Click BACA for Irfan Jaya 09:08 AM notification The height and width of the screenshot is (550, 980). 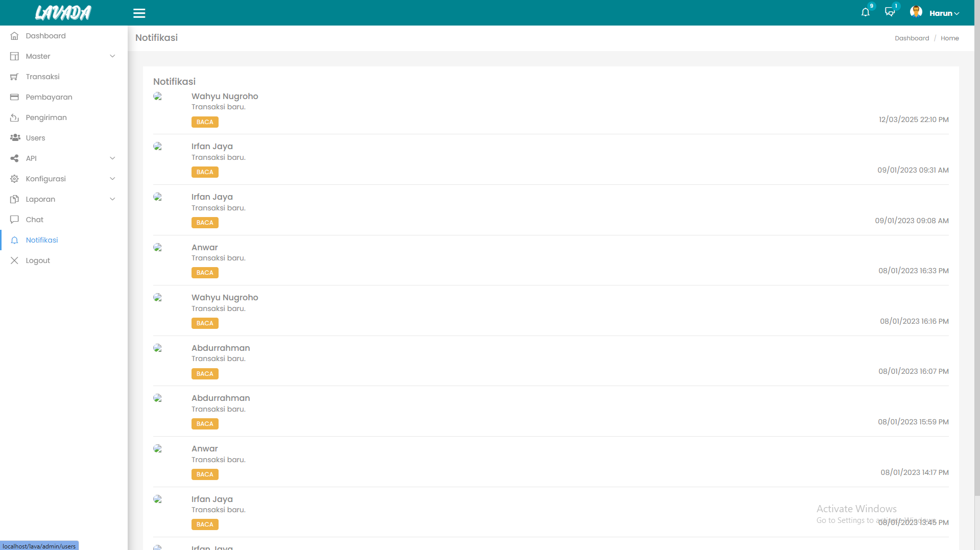click(205, 223)
